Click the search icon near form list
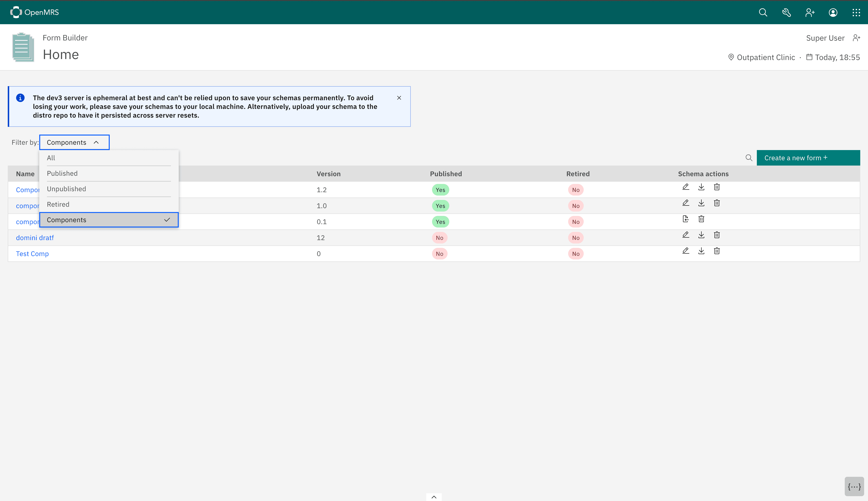The width and height of the screenshot is (868, 501). (749, 158)
